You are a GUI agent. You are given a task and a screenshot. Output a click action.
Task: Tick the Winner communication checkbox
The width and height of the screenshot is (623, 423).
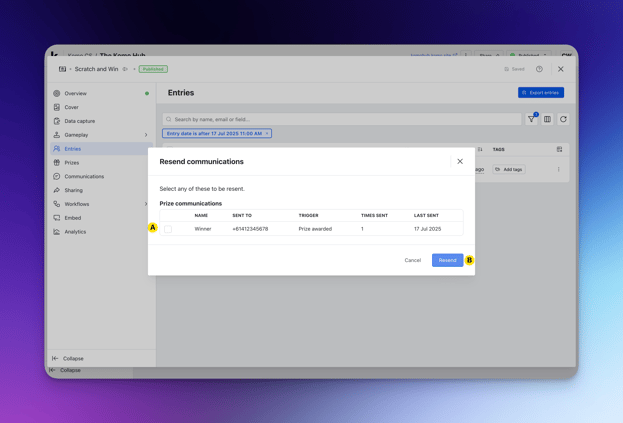tap(168, 229)
